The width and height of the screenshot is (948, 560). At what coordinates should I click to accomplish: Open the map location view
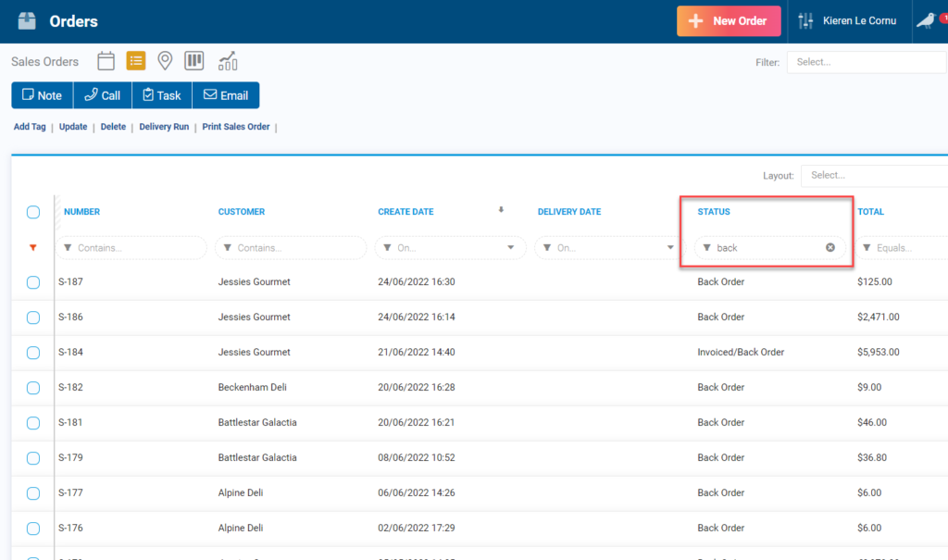click(x=165, y=60)
